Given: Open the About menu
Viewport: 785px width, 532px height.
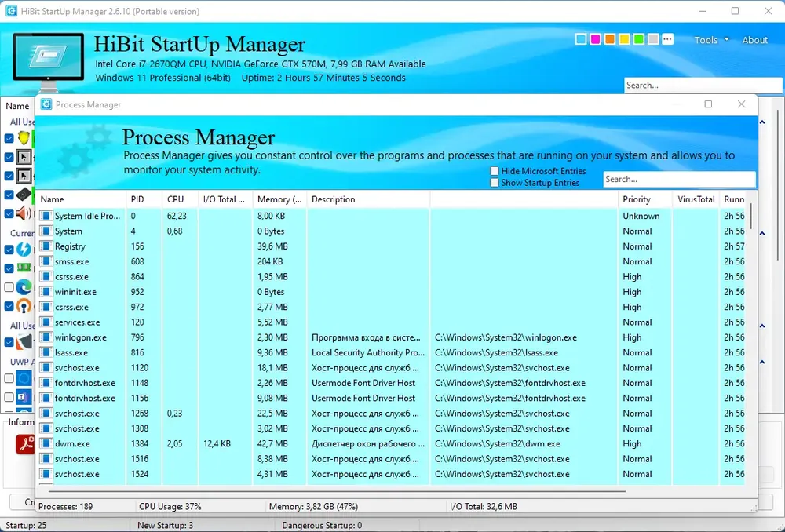Looking at the screenshot, I should coord(754,40).
